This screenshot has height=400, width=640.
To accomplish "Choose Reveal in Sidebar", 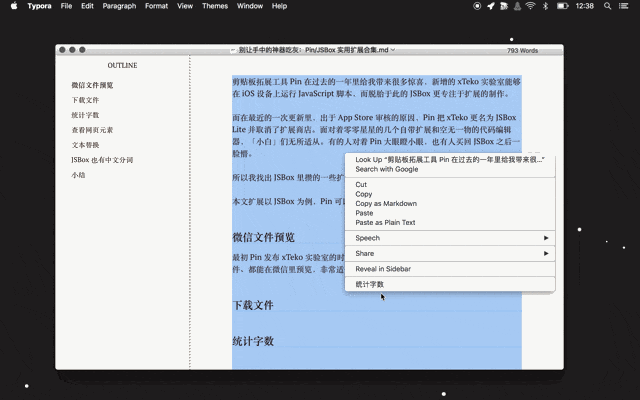I will click(x=383, y=269).
